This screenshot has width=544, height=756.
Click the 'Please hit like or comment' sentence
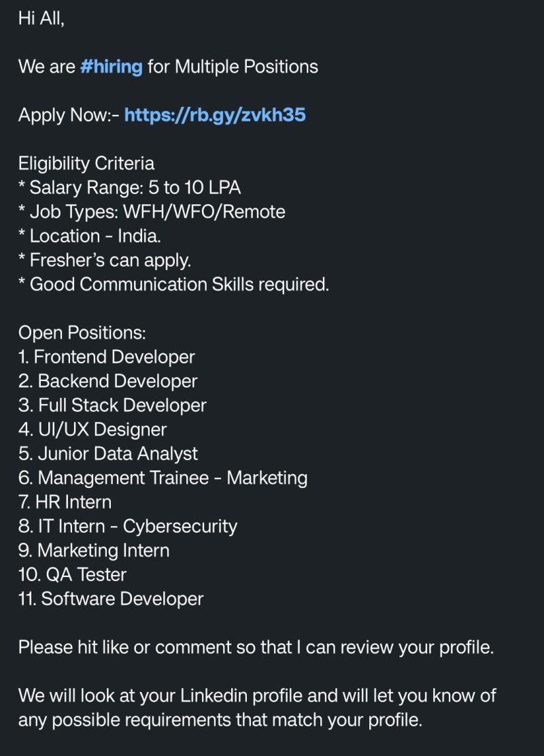(x=256, y=647)
